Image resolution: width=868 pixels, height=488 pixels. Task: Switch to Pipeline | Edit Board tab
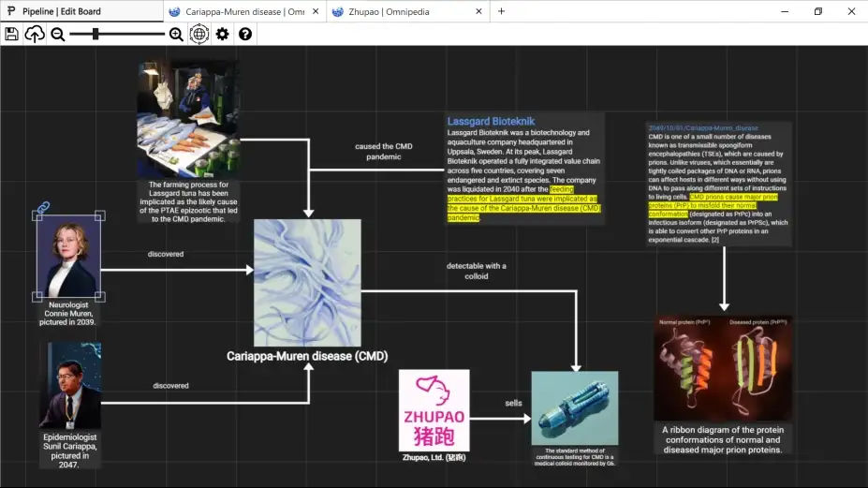pos(81,11)
